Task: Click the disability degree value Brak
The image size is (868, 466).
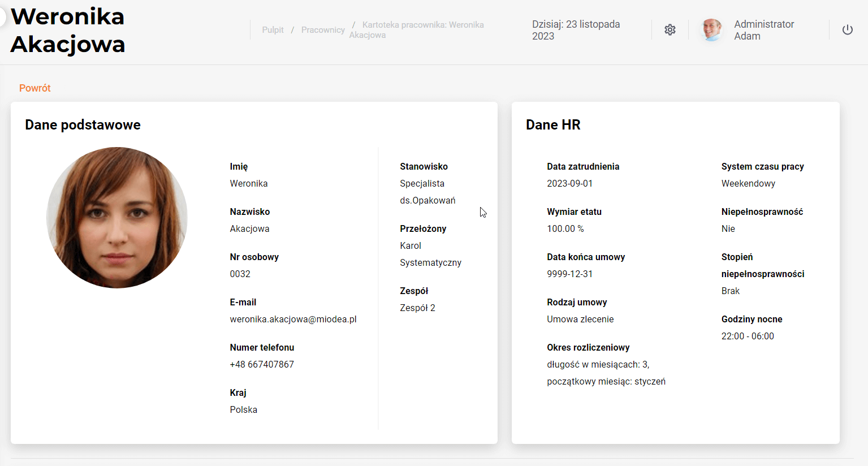Action: (731, 291)
